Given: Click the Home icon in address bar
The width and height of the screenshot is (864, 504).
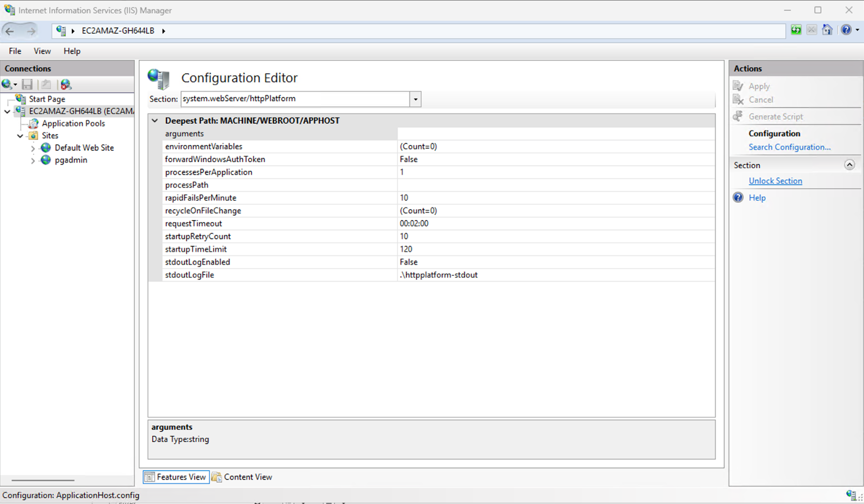Looking at the screenshot, I should (827, 30).
